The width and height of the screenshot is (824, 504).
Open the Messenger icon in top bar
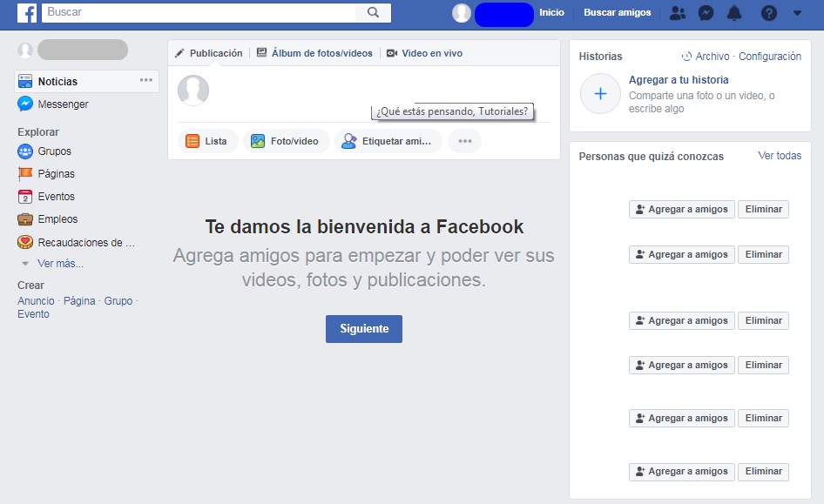click(x=706, y=13)
